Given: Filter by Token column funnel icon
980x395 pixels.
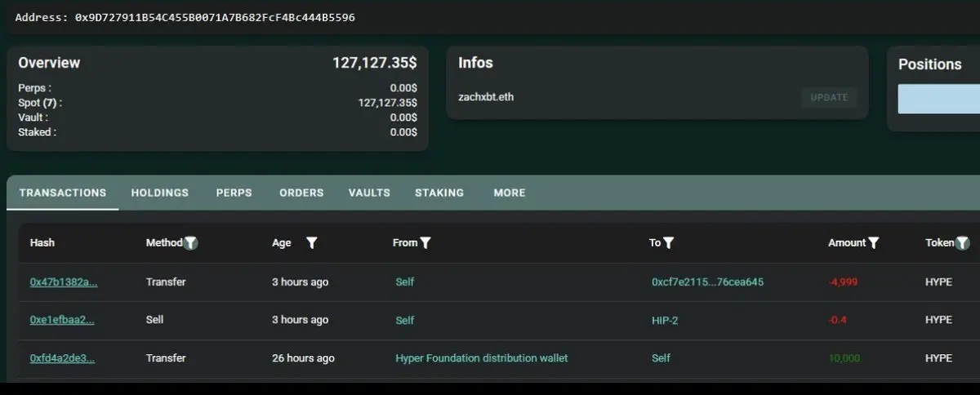Looking at the screenshot, I should point(963,242).
